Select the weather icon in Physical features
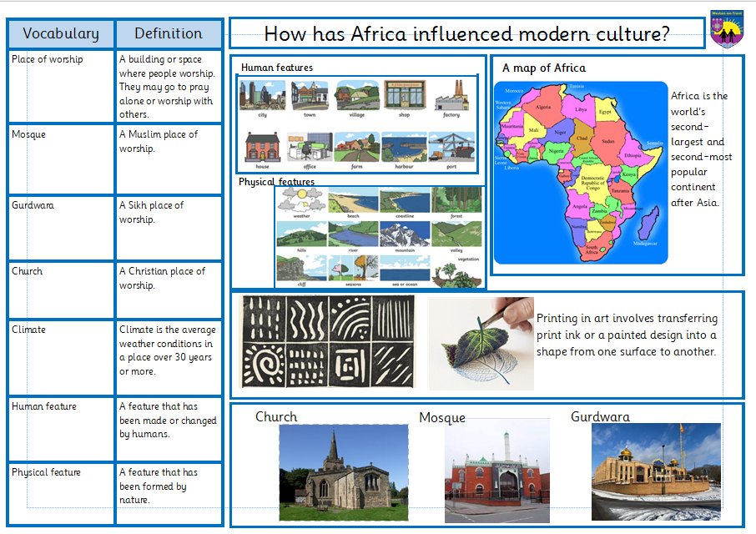Screen dimensions: 756x534 click(300, 200)
